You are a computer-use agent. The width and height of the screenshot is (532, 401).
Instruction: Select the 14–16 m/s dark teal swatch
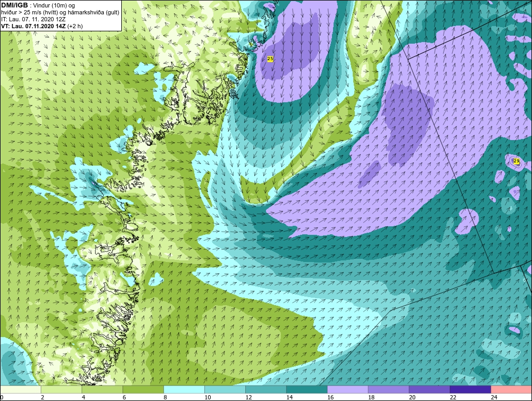[307, 389]
